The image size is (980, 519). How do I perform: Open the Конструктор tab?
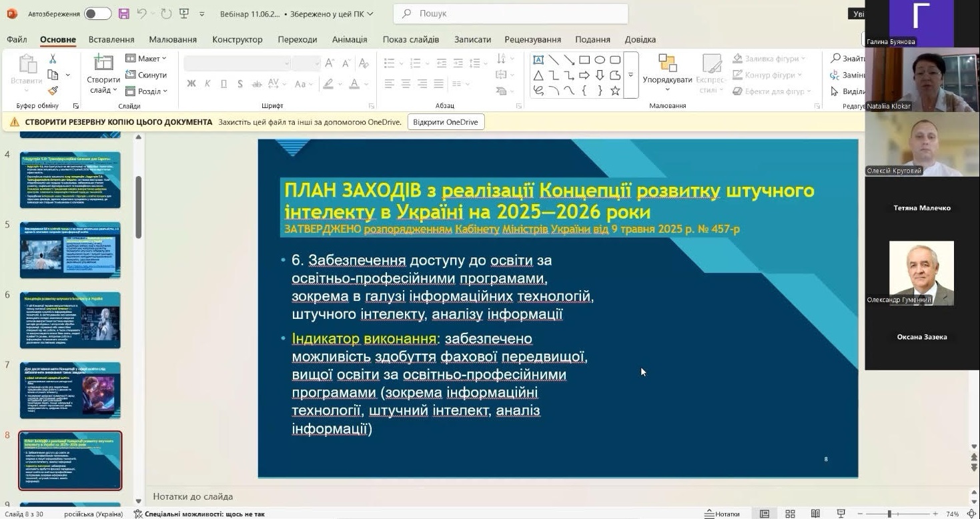(237, 39)
